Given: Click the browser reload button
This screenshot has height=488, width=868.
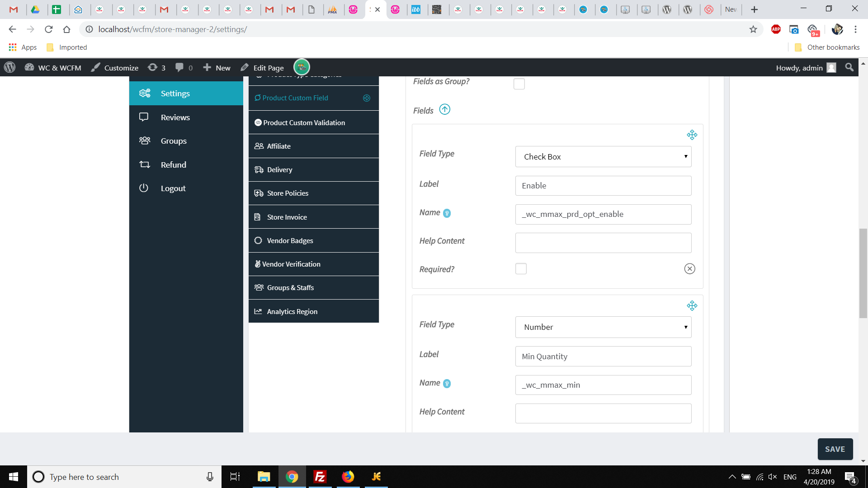Looking at the screenshot, I should coord(48,29).
